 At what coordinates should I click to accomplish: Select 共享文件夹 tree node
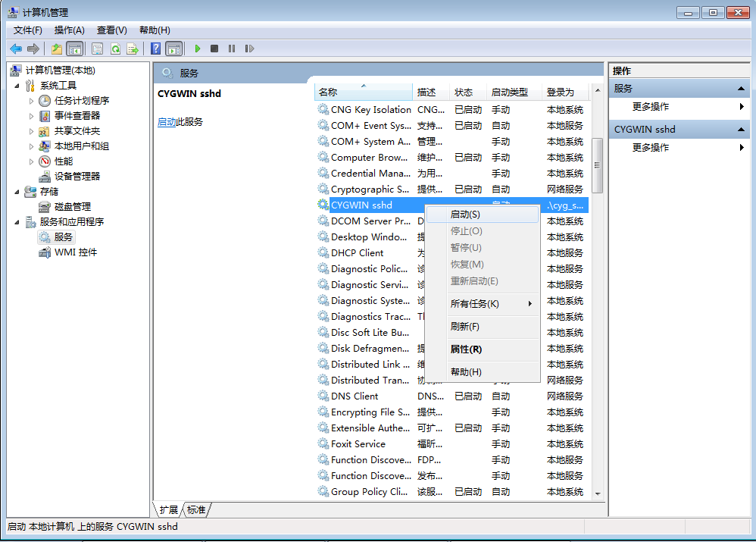(77, 131)
